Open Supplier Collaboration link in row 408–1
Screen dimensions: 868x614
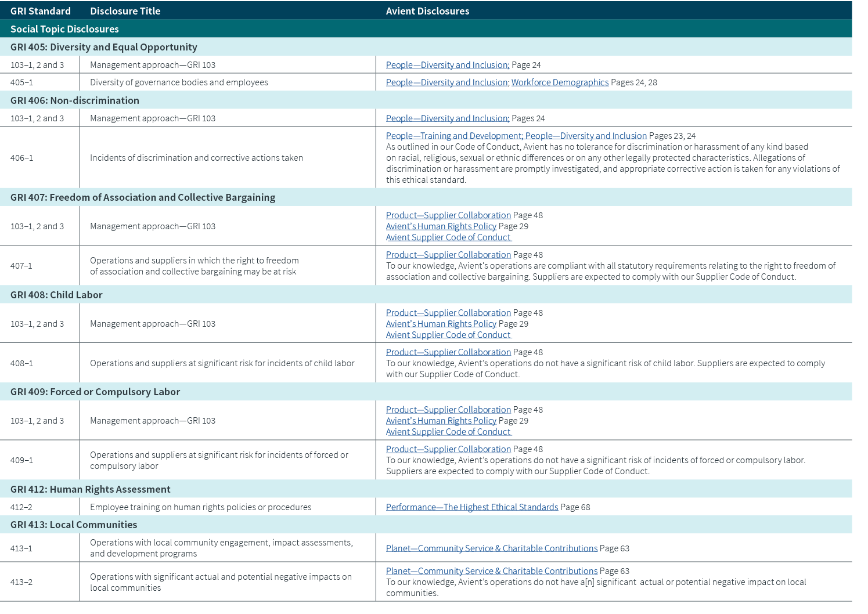click(448, 352)
